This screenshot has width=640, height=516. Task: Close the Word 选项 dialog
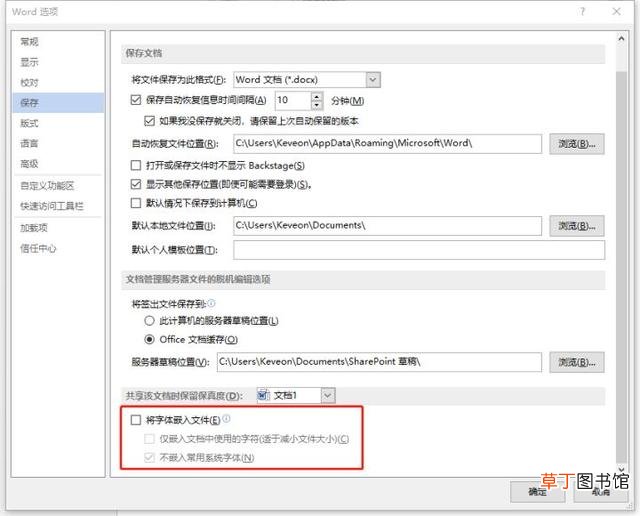(x=617, y=11)
